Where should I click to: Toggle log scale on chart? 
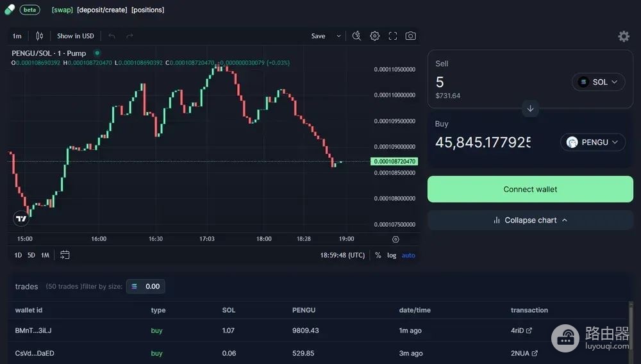(392, 255)
